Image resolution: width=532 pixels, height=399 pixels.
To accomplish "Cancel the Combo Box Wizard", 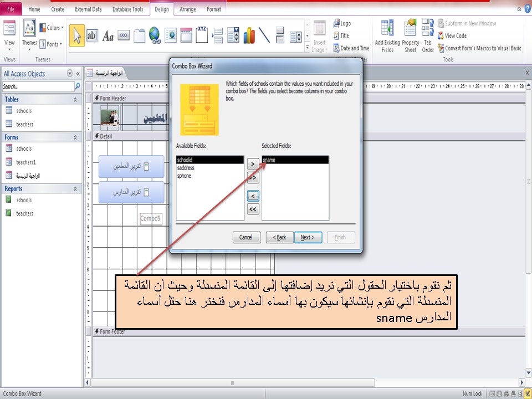I will pos(246,237).
